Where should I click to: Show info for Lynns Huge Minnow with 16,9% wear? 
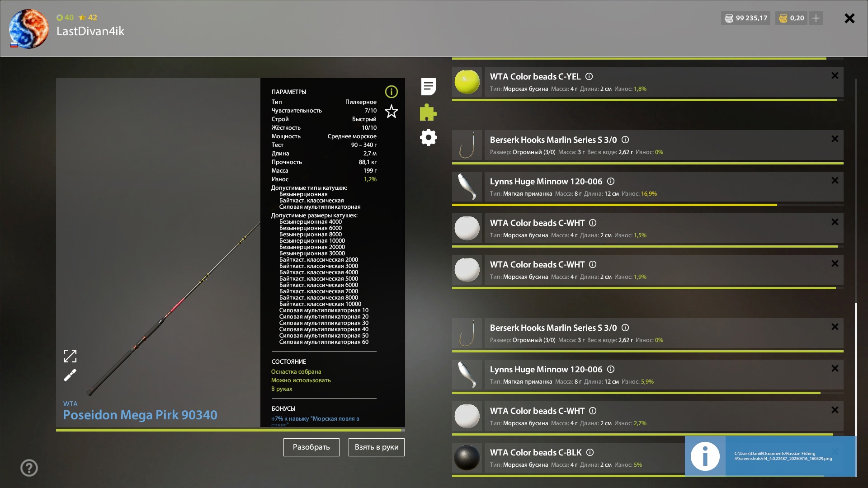pyautogui.click(x=611, y=182)
